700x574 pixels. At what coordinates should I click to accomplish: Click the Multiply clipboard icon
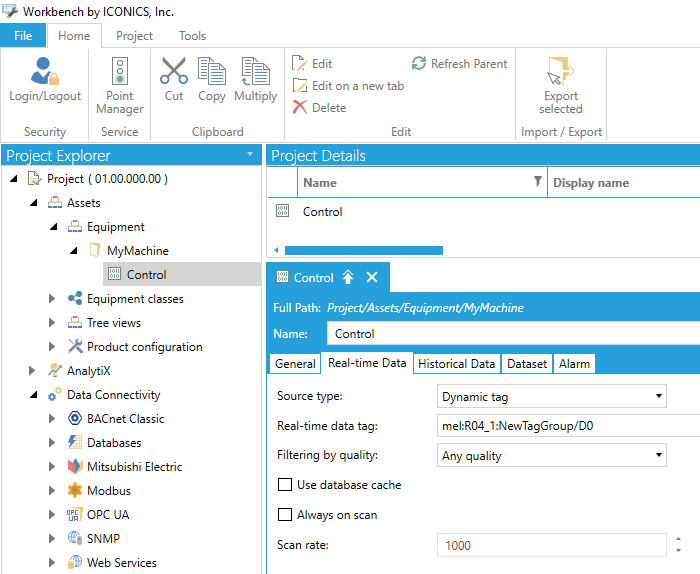click(255, 71)
